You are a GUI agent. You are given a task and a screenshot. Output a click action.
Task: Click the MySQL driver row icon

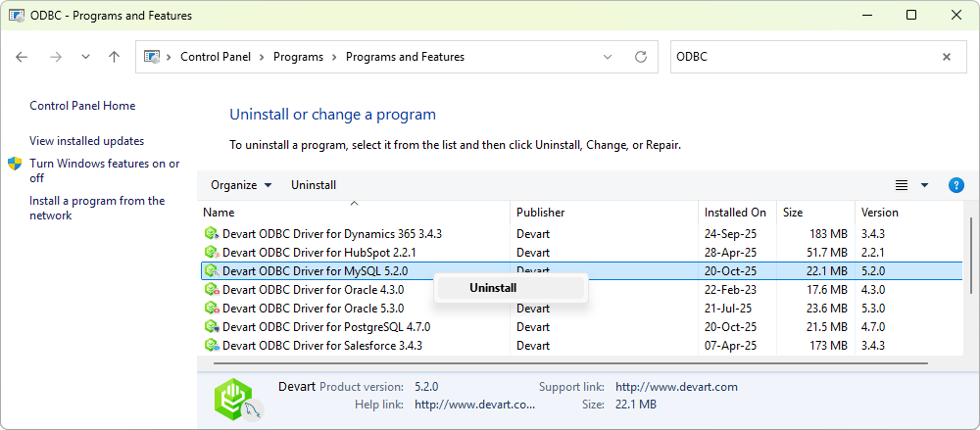click(212, 270)
